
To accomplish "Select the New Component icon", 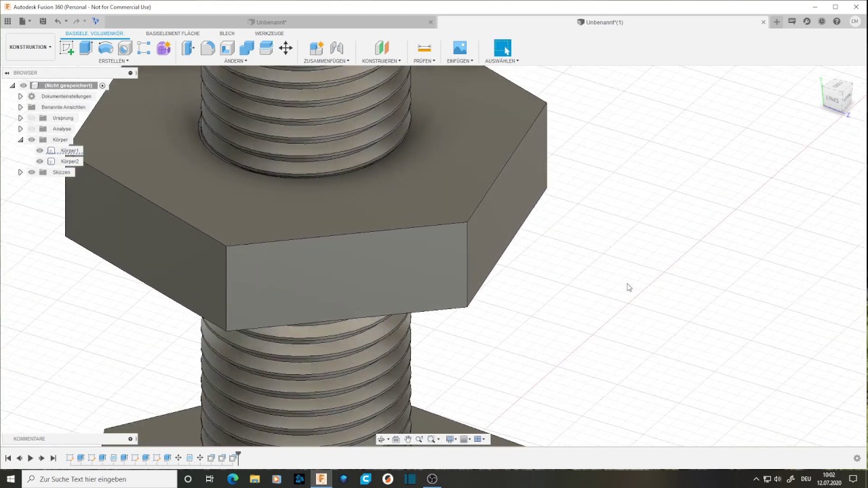I will (x=317, y=47).
